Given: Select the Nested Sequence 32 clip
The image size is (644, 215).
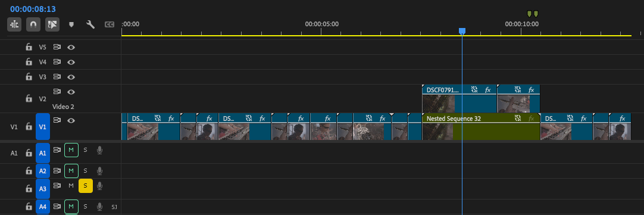Looking at the screenshot, I should click(481, 127).
